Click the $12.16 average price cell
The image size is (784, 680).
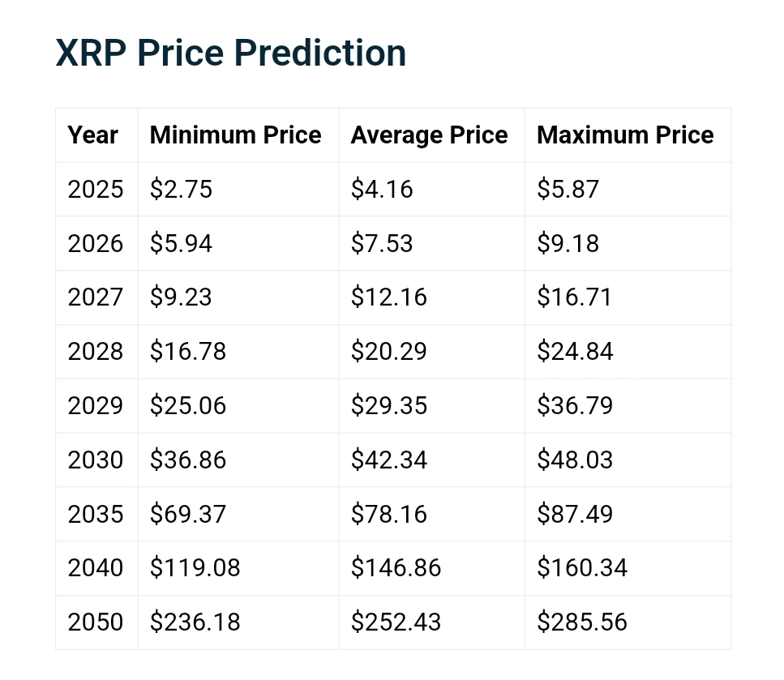pos(389,297)
